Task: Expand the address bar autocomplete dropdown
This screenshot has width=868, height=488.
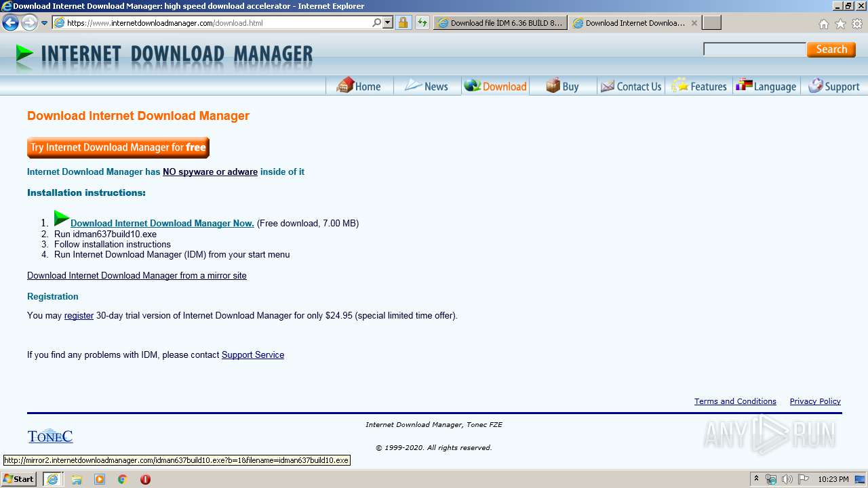Action: click(x=388, y=23)
